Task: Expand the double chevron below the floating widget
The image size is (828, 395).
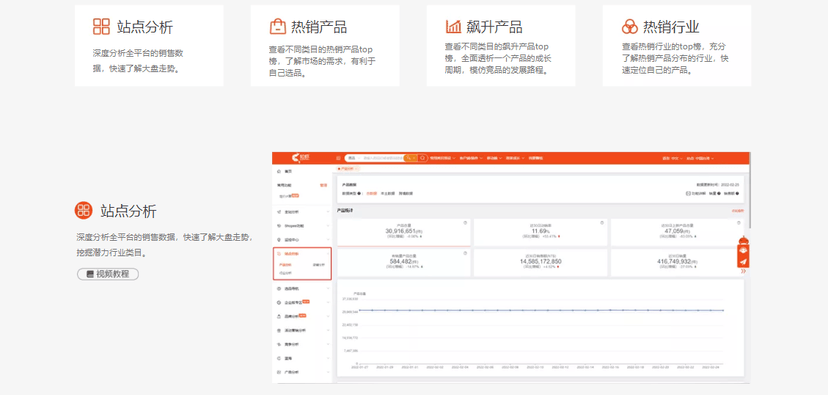Action: 744,271
